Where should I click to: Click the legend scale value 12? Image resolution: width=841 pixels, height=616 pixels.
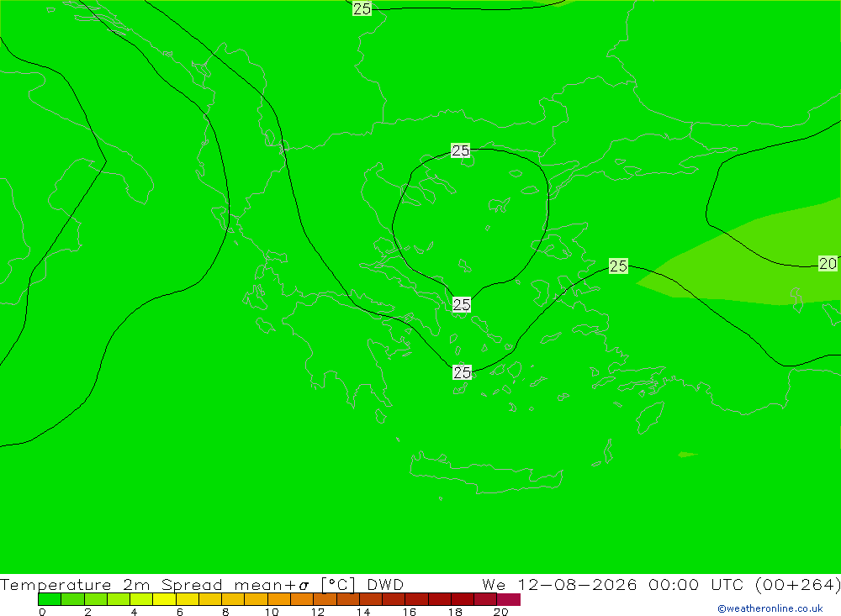click(318, 612)
